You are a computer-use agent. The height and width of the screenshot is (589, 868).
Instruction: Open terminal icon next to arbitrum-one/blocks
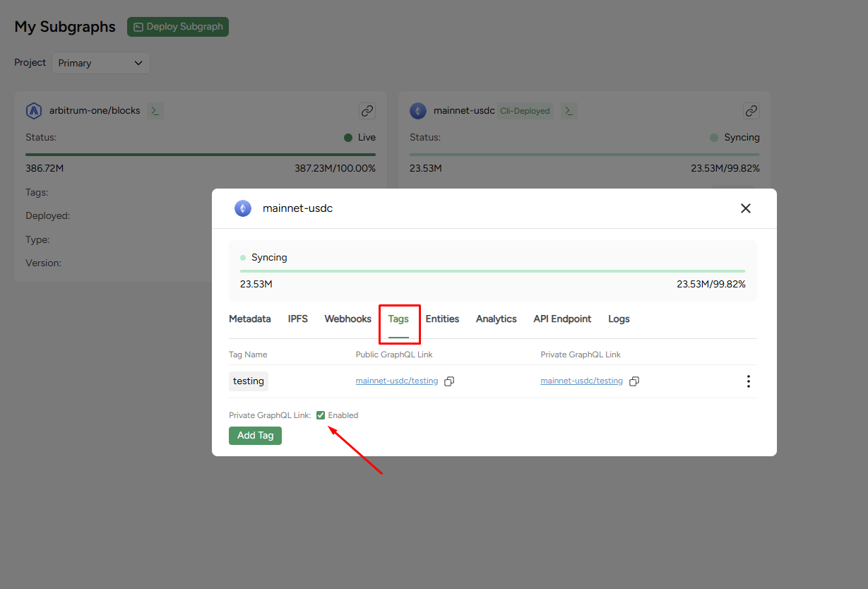[155, 111]
